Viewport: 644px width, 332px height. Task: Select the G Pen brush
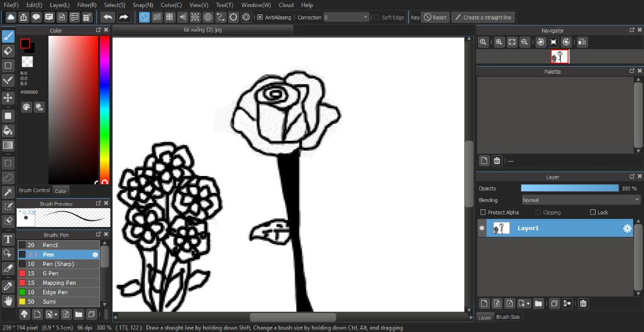click(58, 274)
